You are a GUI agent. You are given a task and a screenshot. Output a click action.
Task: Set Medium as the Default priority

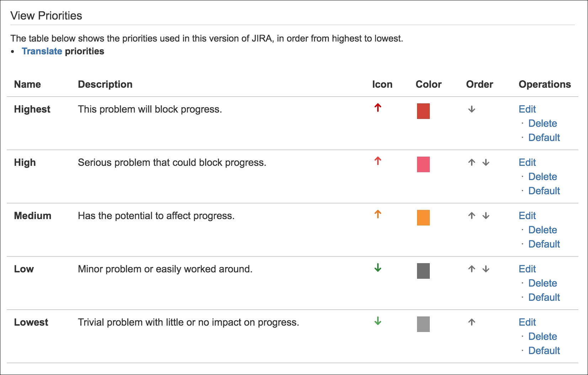tap(544, 244)
